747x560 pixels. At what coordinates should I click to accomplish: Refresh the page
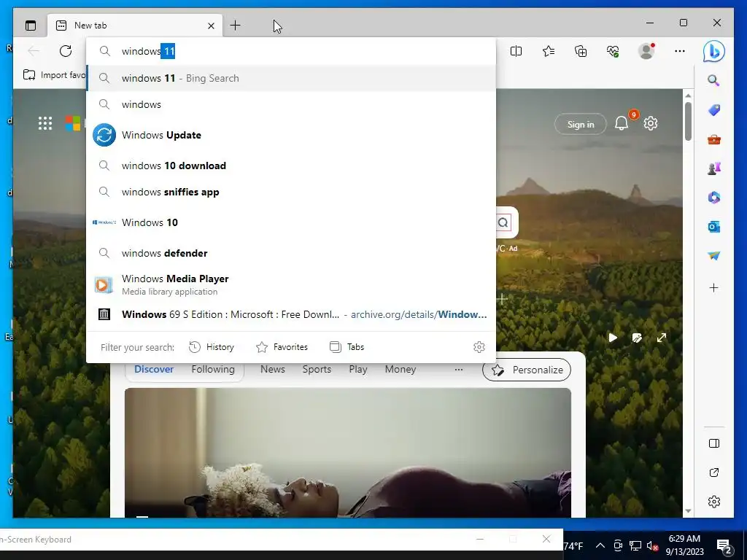pyautogui.click(x=66, y=51)
